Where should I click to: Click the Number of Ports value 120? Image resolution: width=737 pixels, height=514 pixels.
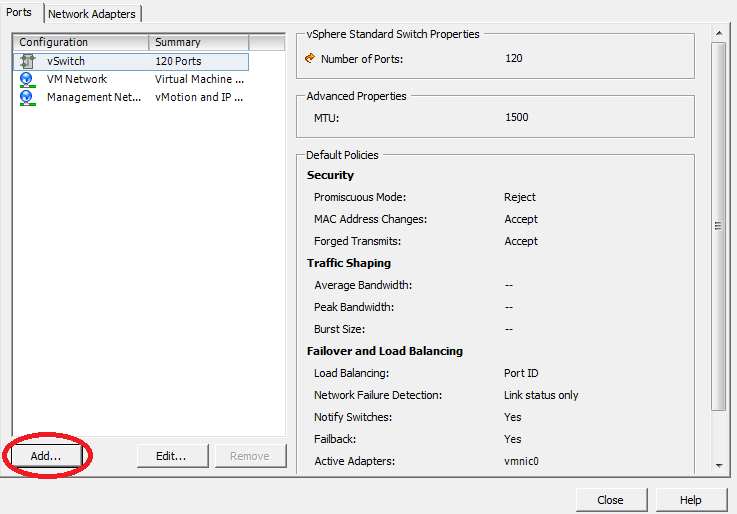point(514,58)
